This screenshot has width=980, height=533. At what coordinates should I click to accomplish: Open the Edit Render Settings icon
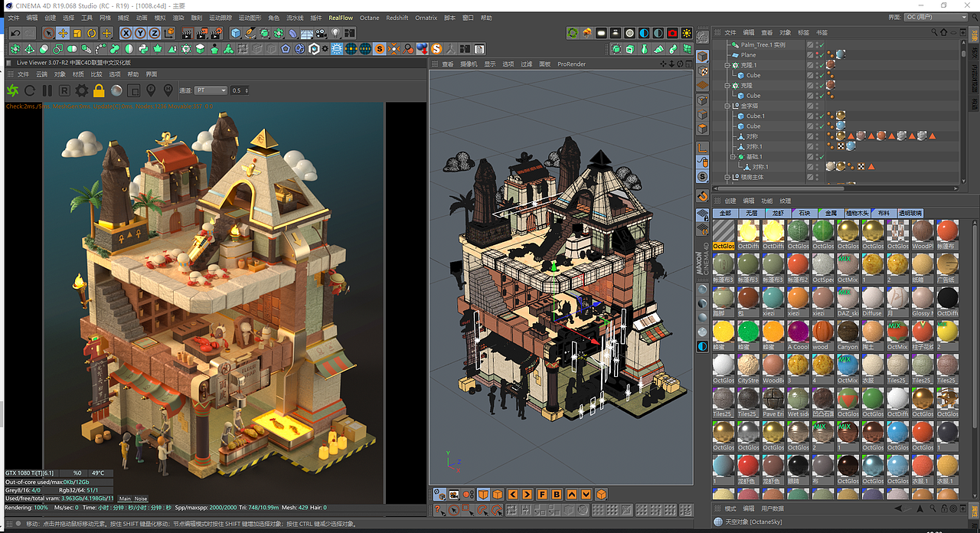(217, 33)
